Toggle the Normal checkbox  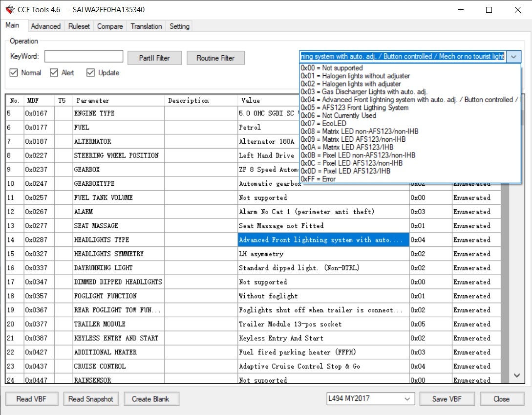tap(14, 73)
